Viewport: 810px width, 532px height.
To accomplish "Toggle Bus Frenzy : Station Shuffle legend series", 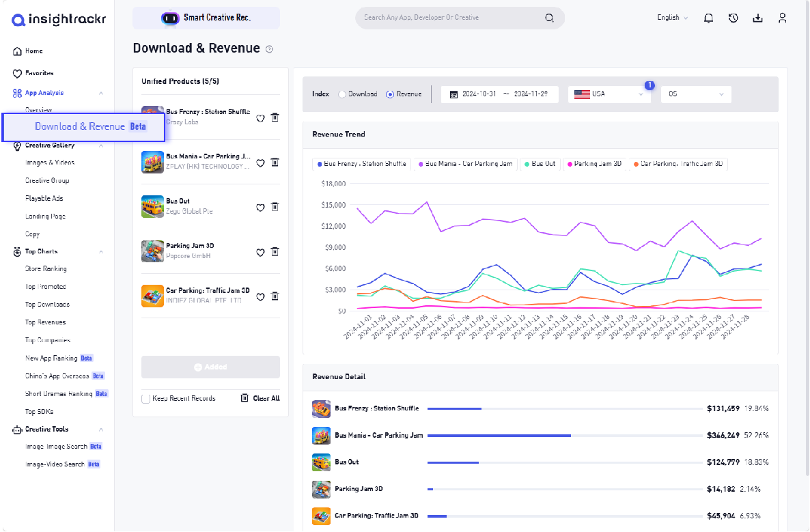I will click(x=361, y=165).
